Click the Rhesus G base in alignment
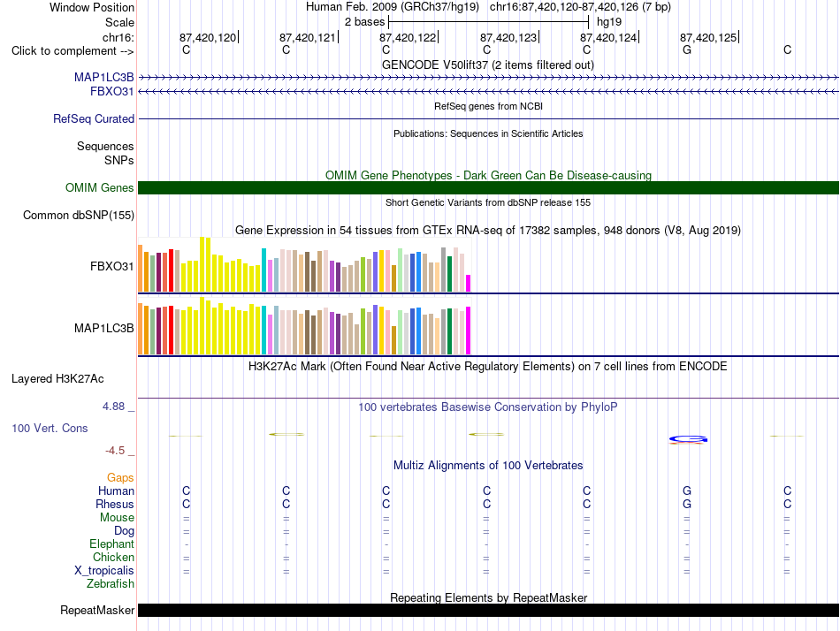Screen dimensions: 840x631 (x=687, y=504)
